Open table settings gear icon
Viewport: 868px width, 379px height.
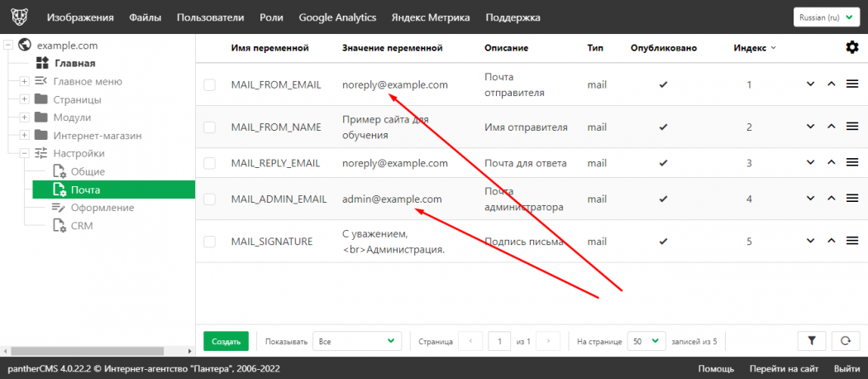coord(852,47)
